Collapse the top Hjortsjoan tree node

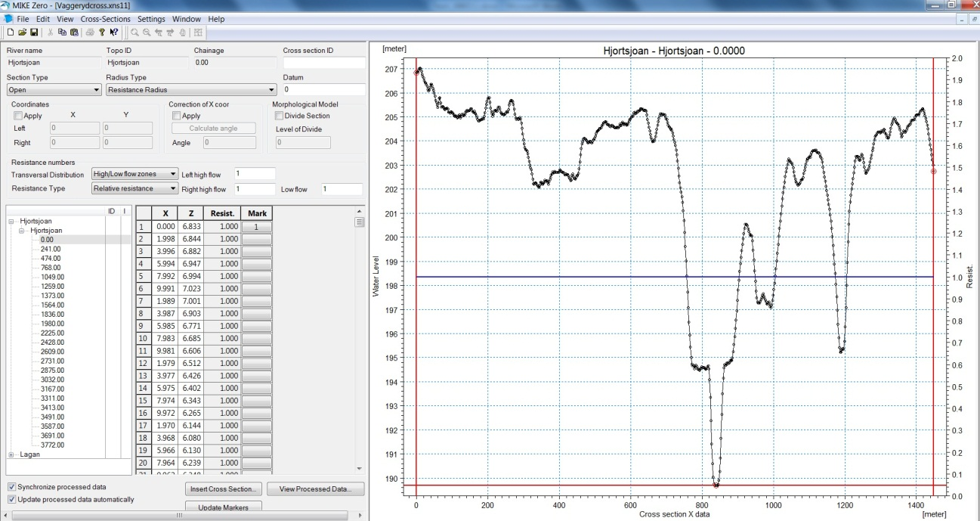[11, 222]
